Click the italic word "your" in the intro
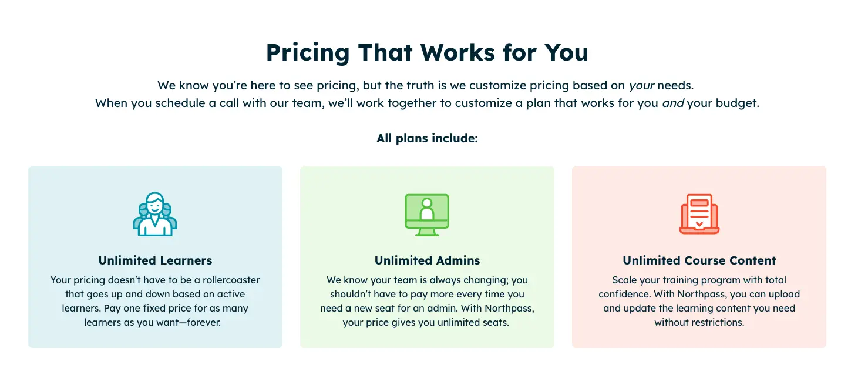This screenshot has width=868, height=388. point(641,86)
